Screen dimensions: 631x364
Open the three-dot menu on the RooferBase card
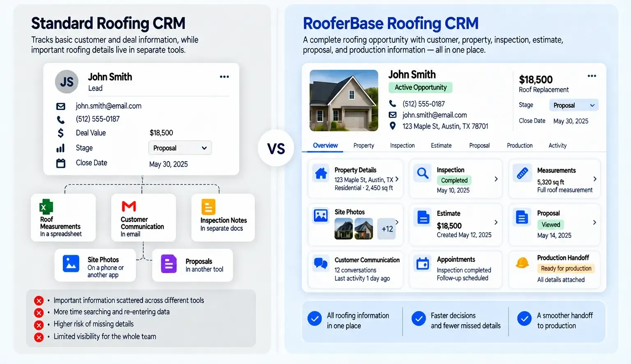[x=592, y=76]
